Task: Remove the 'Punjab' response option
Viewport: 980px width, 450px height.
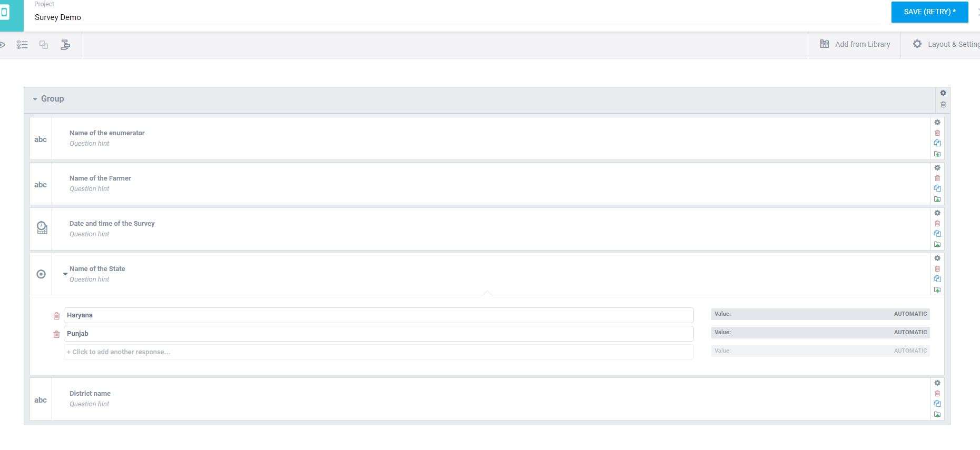Action: [x=56, y=334]
